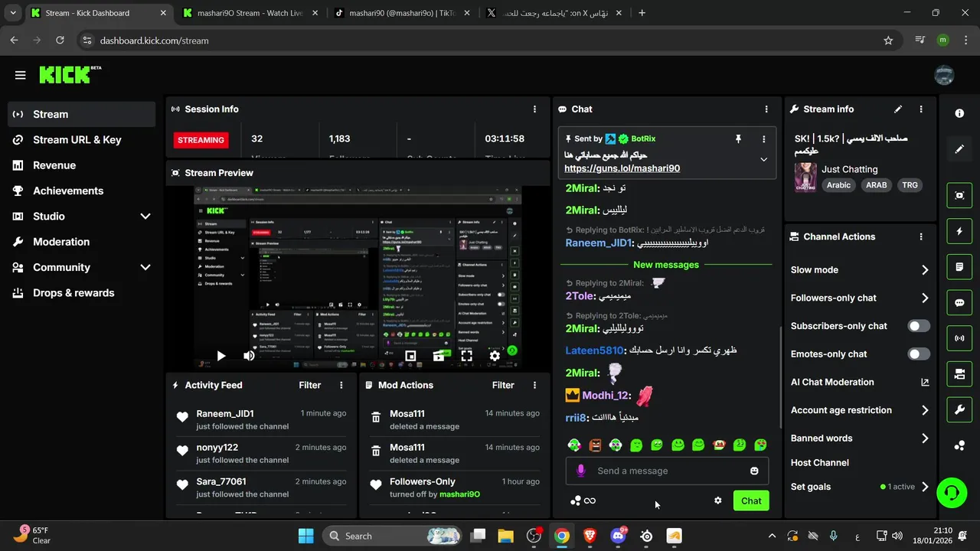The width and height of the screenshot is (980, 551).
Task: Open Mod Actions Filter
Action: click(x=503, y=386)
